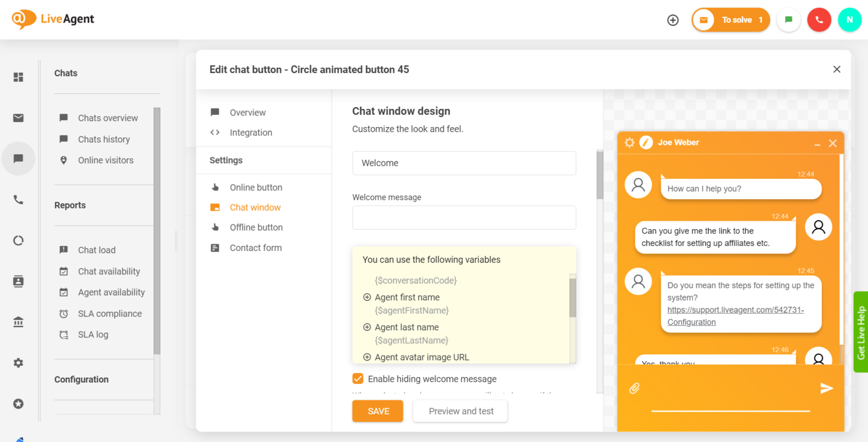
Task: Open configuration gear icon in left sidebar
Action: (19, 363)
